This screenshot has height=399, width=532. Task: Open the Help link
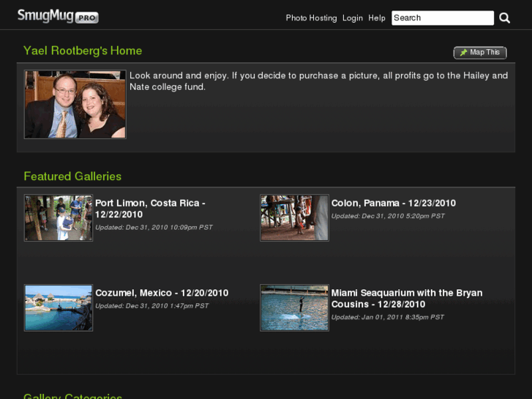(377, 18)
